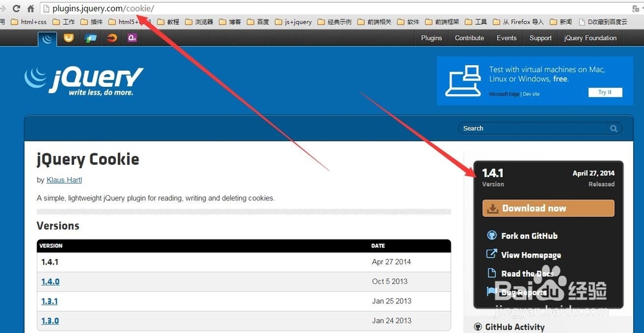
Task: Open the 软件 bookmark folder
Action: click(408, 22)
